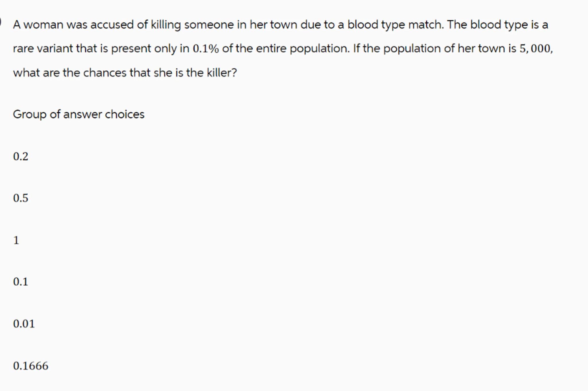Select the answer choice 0.2
This screenshot has height=391, width=588.
[21, 156]
